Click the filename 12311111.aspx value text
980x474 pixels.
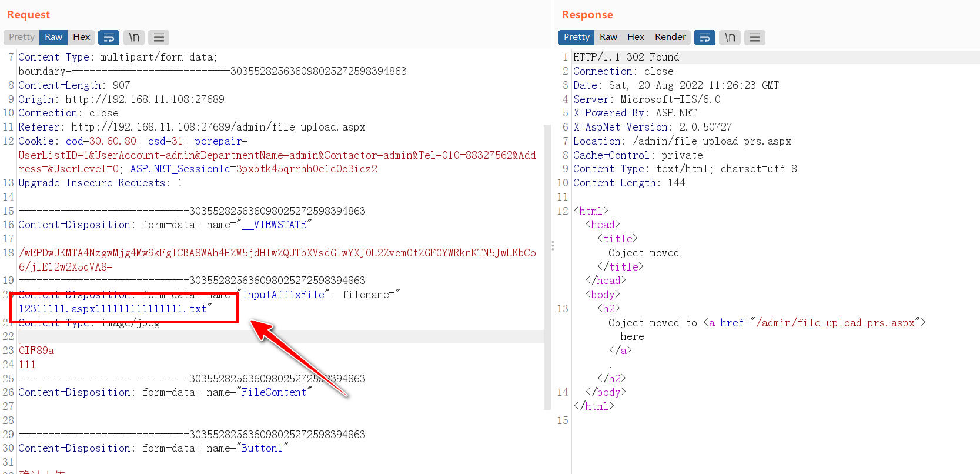coord(112,309)
